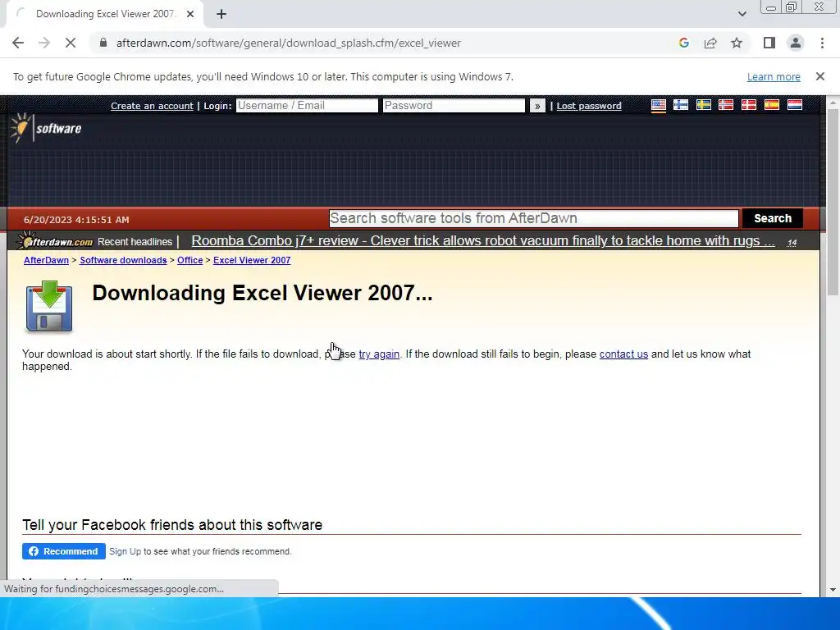Click the Facebook Recommend button
Viewport: 840px width, 630px height.
pyautogui.click(x=64, y=551)
